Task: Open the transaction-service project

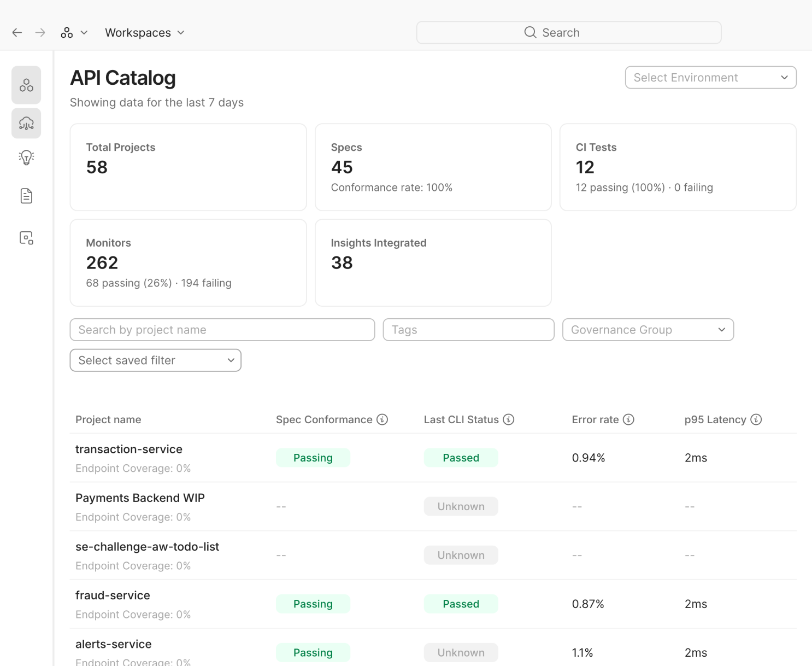Action: click(x=128, y=449)
